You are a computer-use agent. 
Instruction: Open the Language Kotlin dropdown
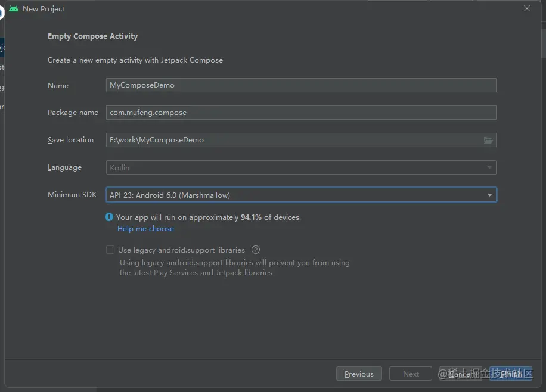(301, 167)
